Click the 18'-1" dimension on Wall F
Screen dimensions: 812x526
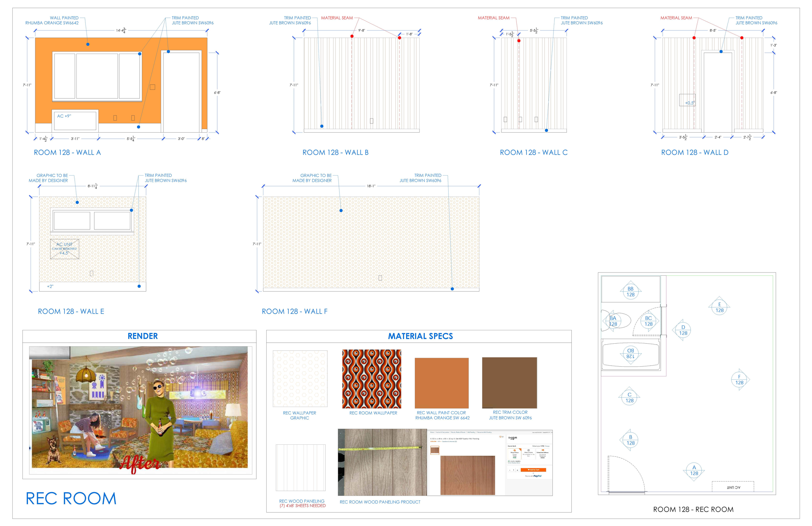coord(371,186)
